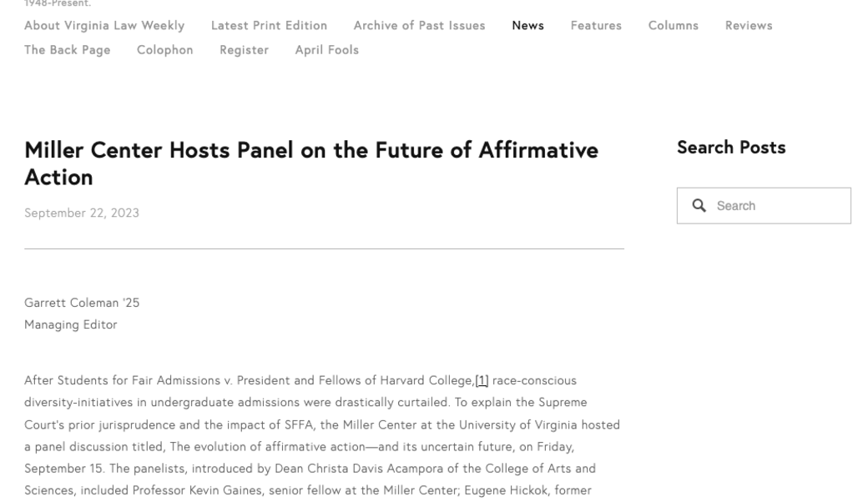The height and width of the screenshot is (502, 868).
Task: Click inside the Search Posts field
Action: point(776,206)
